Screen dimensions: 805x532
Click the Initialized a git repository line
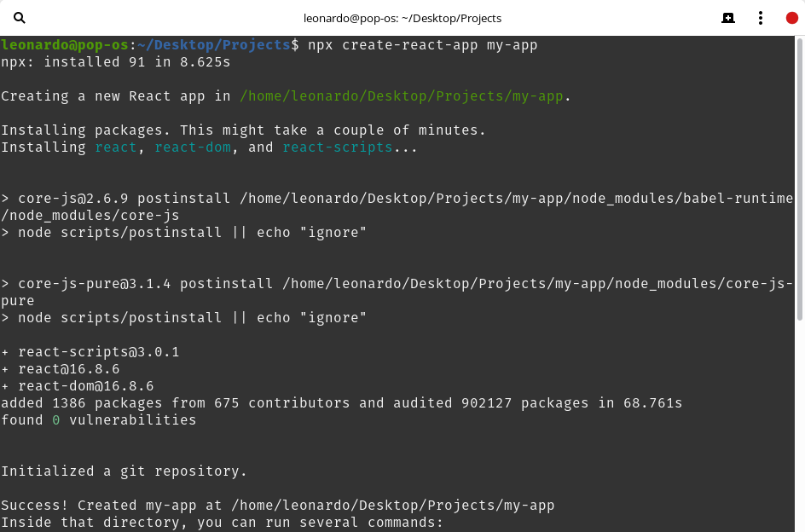pos(124,471)
